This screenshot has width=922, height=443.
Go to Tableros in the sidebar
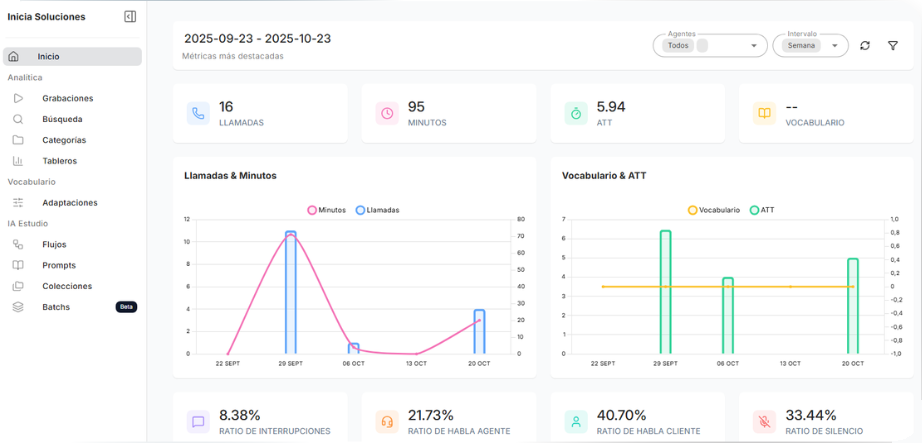pyautogui.click(x=59, y=161)
